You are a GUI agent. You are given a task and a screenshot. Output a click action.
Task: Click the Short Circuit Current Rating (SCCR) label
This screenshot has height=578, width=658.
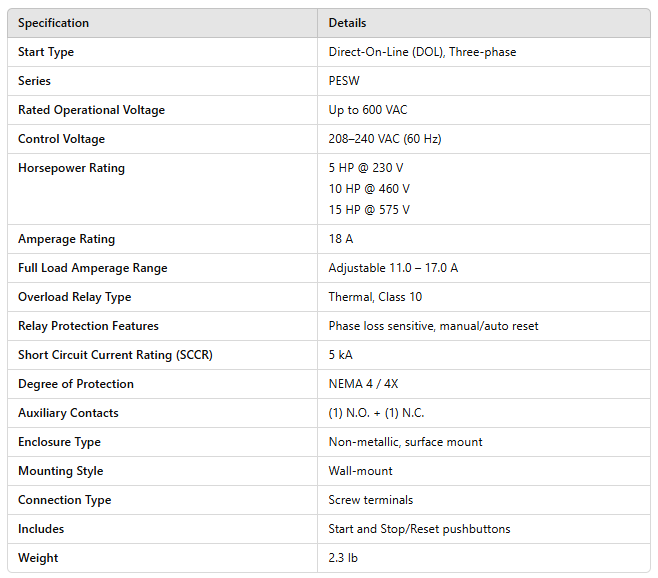(x=115, y=355)
